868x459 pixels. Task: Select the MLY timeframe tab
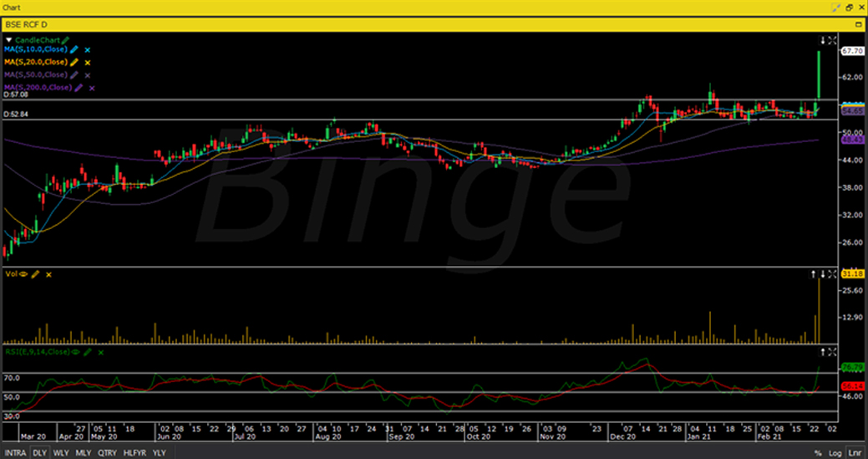pos(84,453)
